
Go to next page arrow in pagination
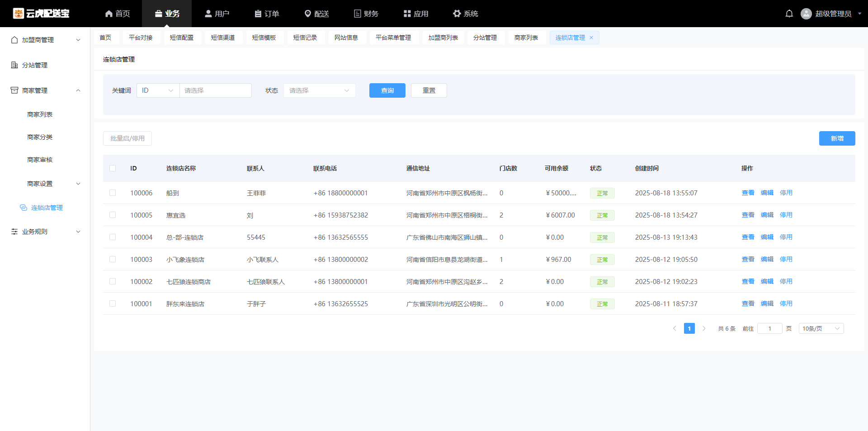(x=704, y=328)
